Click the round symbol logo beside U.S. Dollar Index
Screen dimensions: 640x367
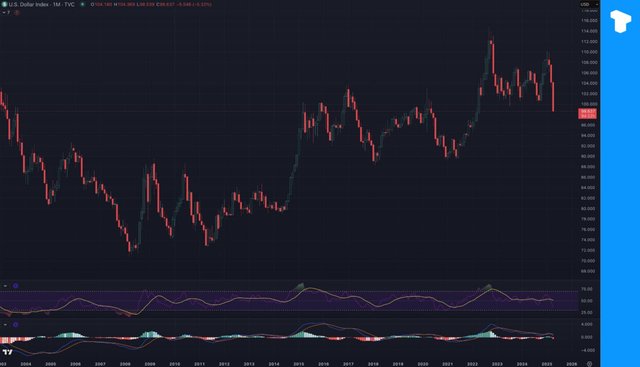click(5, 4)
